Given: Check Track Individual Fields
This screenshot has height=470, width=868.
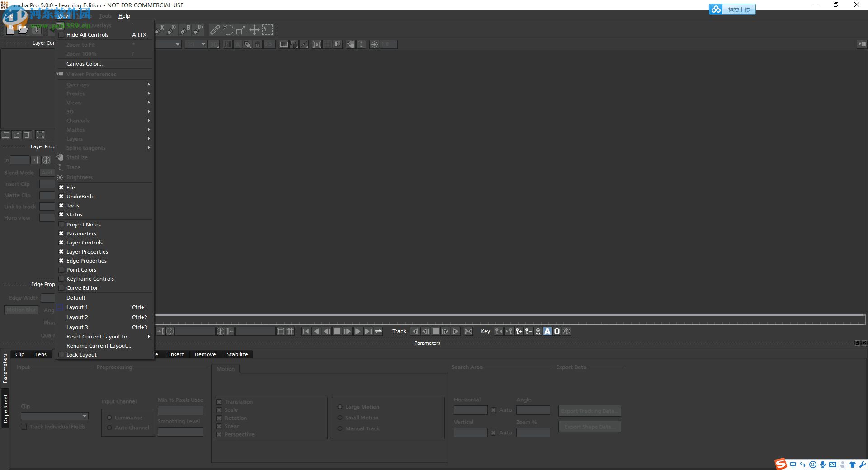Looking at the screenshot, I should 23,427.
